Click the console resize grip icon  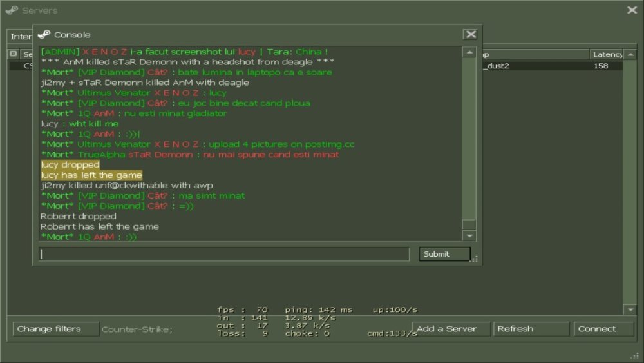(x=475, y=259)
